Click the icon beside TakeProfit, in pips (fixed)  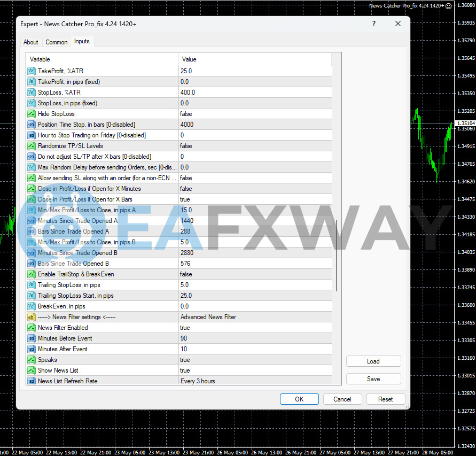point(32,82)
